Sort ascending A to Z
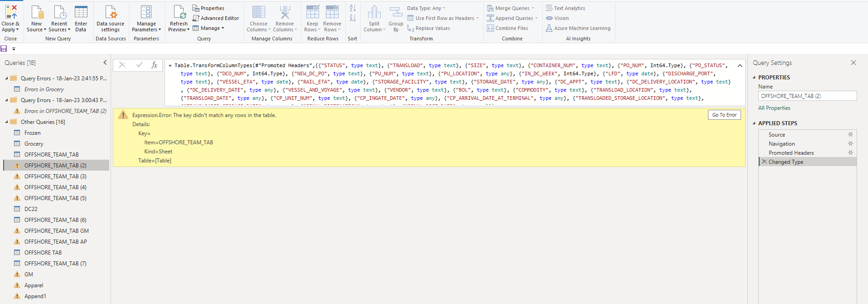This screenshot has height=304, width=868. pyautogui.click(x=353, y=8)
